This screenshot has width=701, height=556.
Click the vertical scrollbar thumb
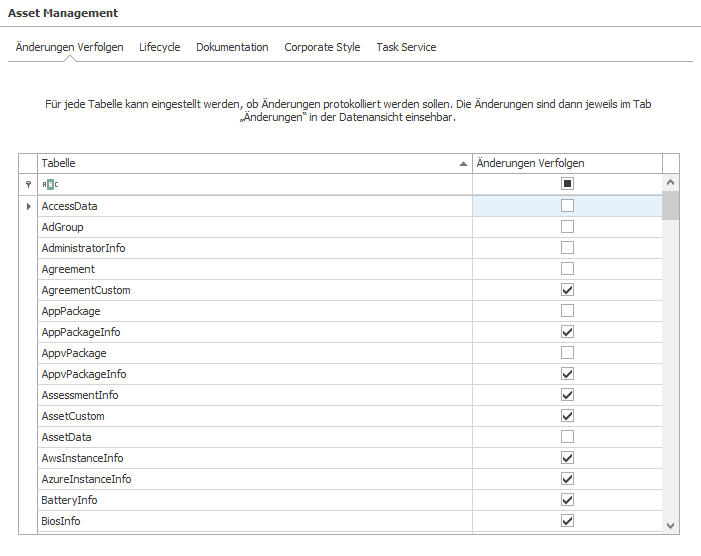coord(670,206)
